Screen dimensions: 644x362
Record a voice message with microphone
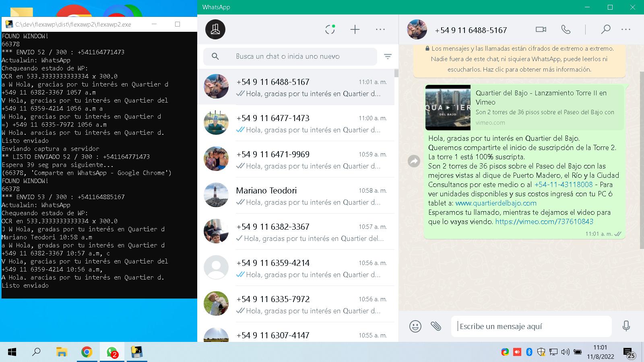point(626,326)
